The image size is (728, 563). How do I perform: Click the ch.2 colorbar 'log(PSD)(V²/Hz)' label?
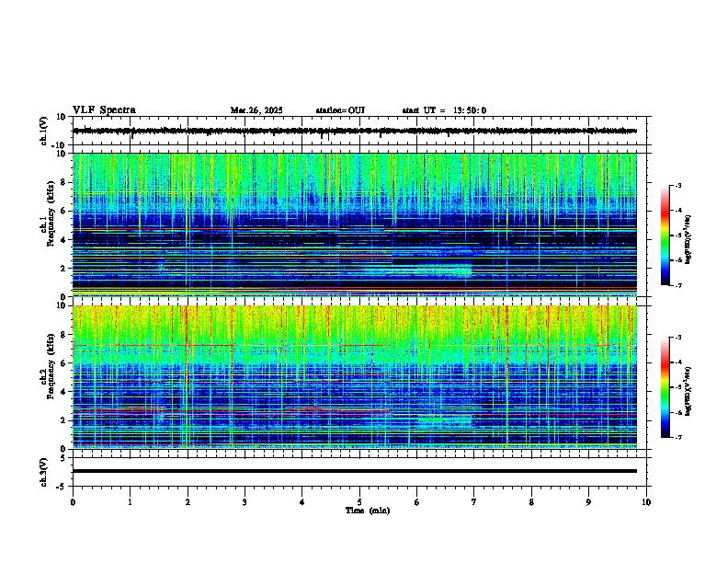point(688,391)
